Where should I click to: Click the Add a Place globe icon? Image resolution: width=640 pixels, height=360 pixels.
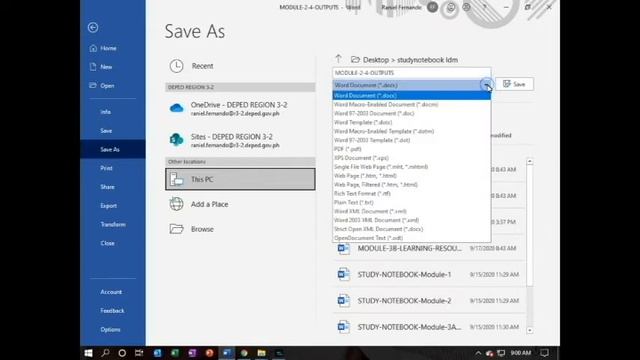(x=176, y=204)
